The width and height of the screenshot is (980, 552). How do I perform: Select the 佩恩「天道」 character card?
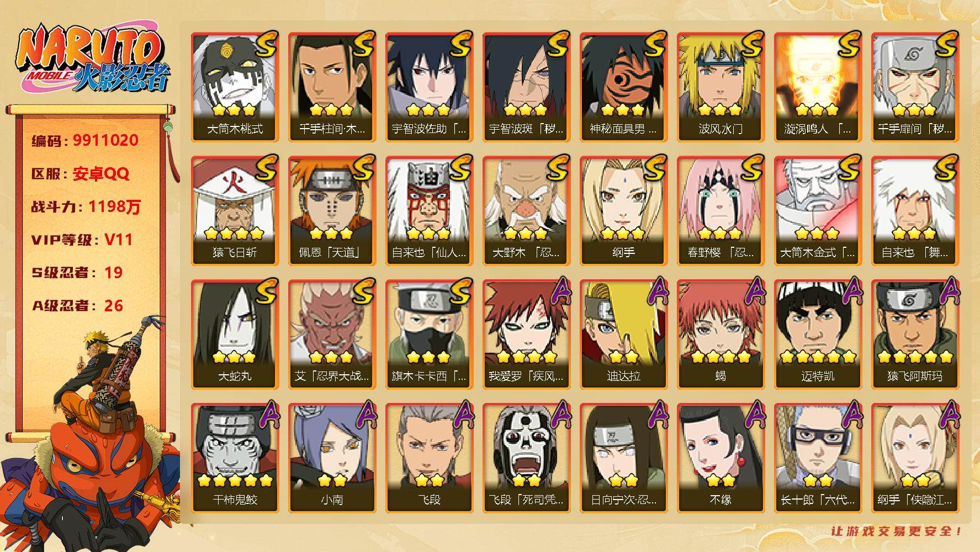point(332,211)
